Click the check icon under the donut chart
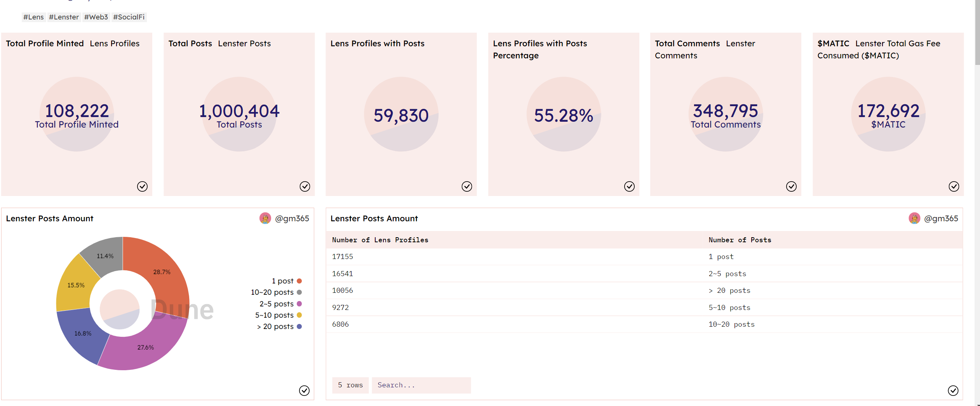Image resolution: width=980 pixels, height=406 pixels. pyautogui.click(x=304, y=390)
